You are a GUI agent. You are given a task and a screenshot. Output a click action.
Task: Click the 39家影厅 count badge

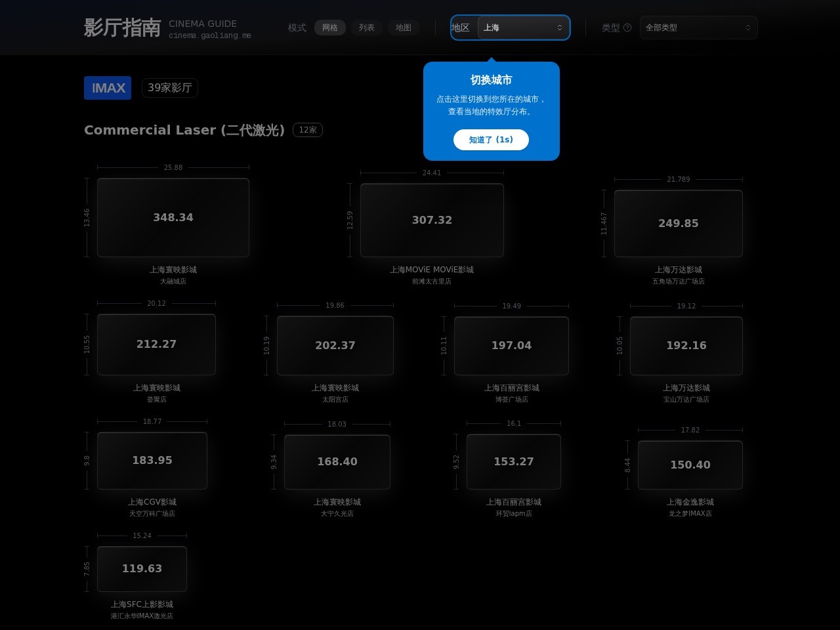coord(170,88)
